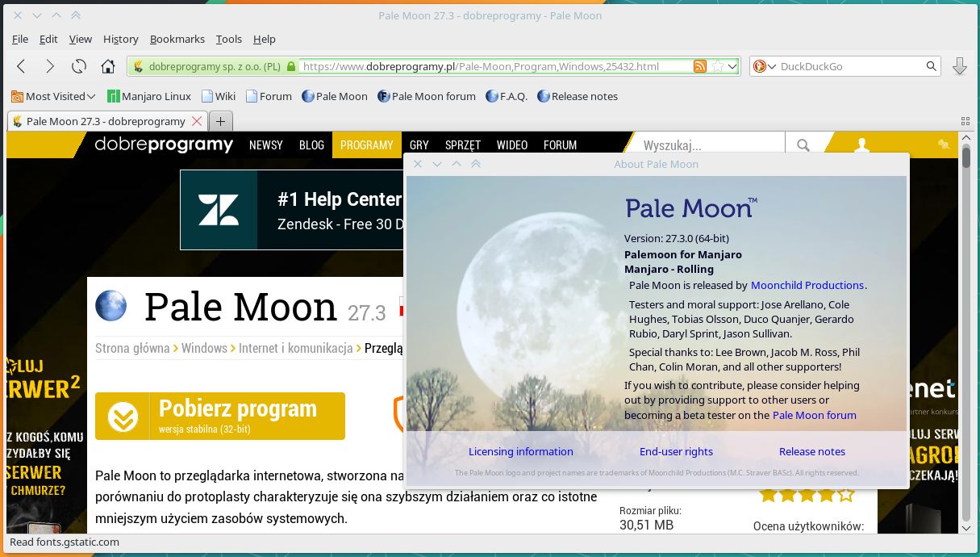Open End-user rights in About dialog
The image size is (980, 557).
pyautogui.click(x=676, y=451)
